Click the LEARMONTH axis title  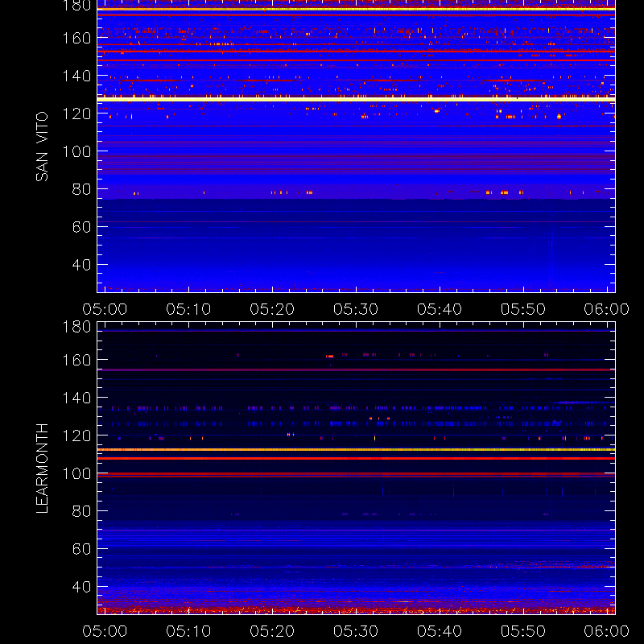(x=42, y=469)
